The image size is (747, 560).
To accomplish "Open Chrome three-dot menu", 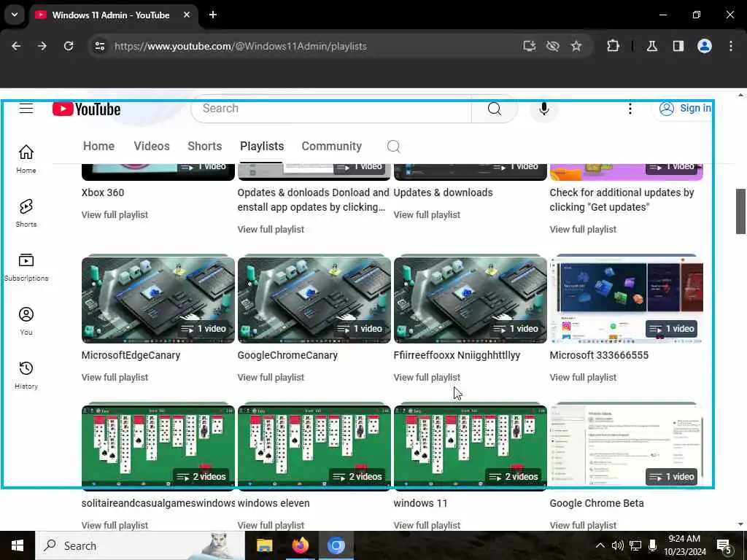I will pos(731,46).
